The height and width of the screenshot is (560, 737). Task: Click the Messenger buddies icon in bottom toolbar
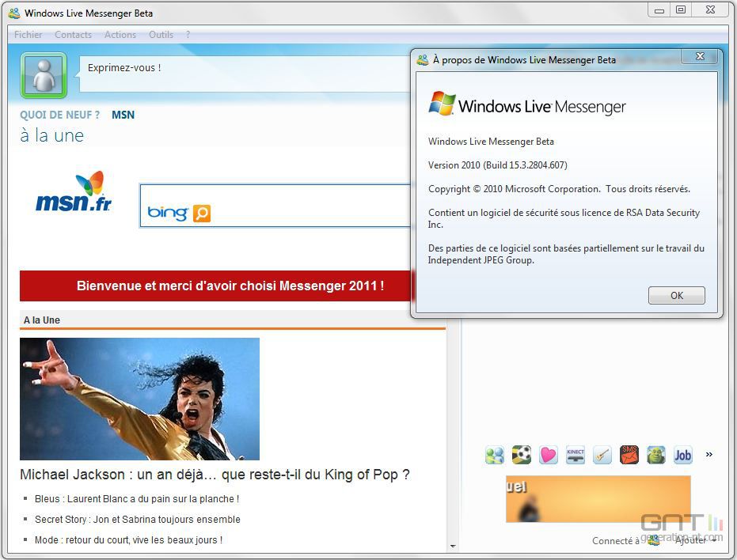(495, 456)
